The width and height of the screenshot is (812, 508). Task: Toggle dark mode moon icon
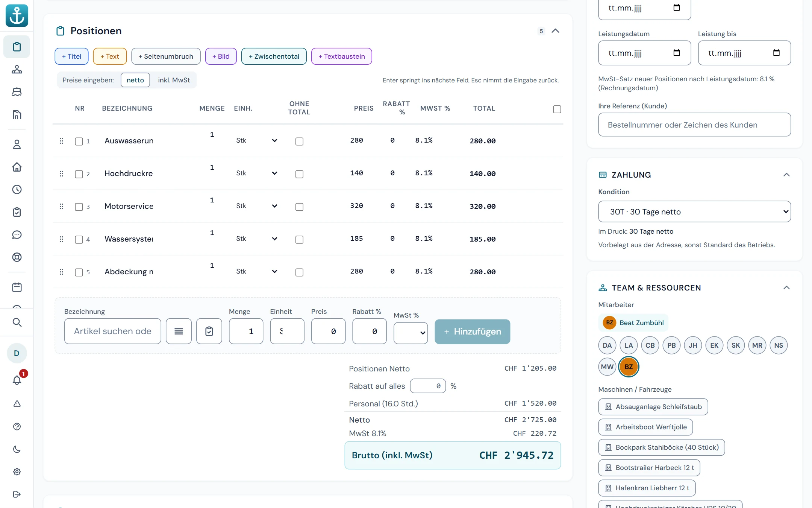coord(17,449)
